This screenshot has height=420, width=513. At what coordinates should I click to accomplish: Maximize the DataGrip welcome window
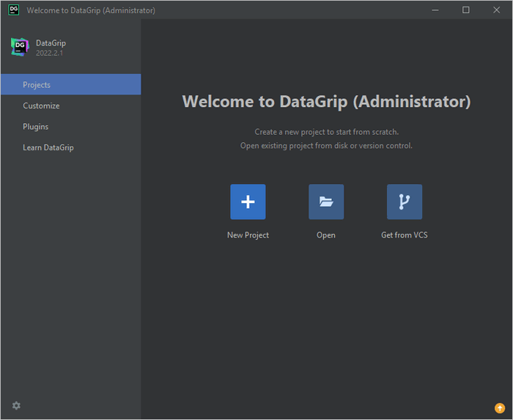pyautogui.click(x=465, y=10)
